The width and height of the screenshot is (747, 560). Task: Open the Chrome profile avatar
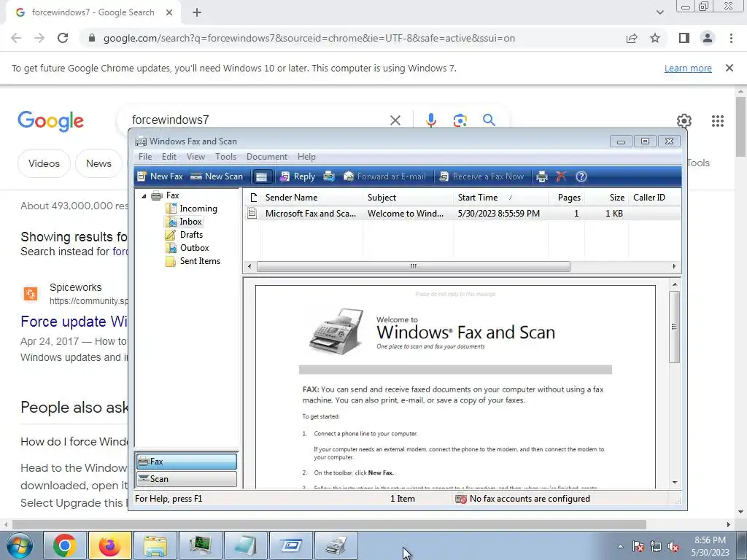(708, 38)
